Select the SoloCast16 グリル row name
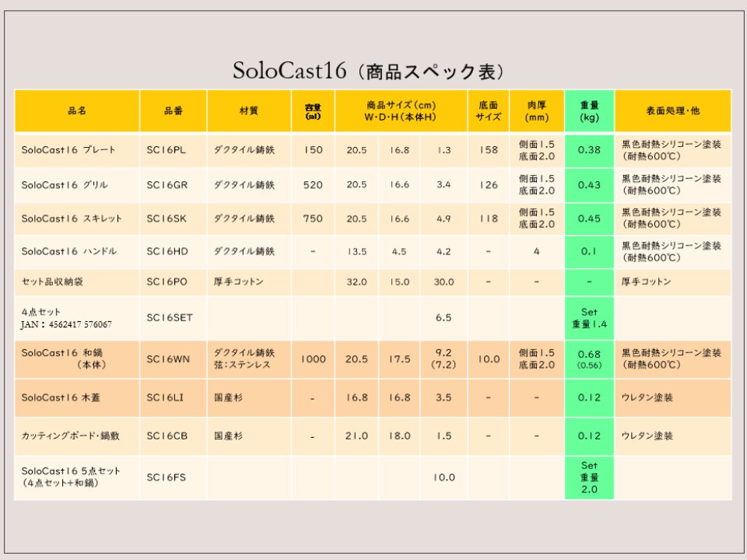This screenshot has width=747, height=560. 65,185
